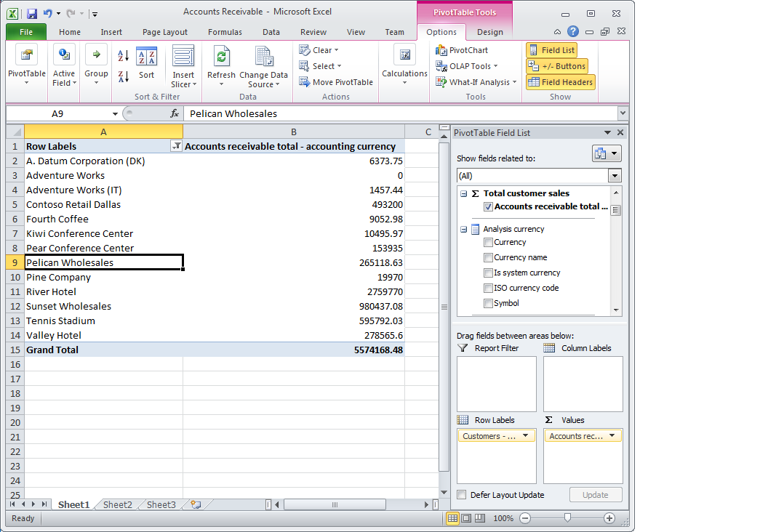The width and height of the screenshot is (768, 532).
Task: Check the Currency name field checkbox
Action: pos(488,257)
